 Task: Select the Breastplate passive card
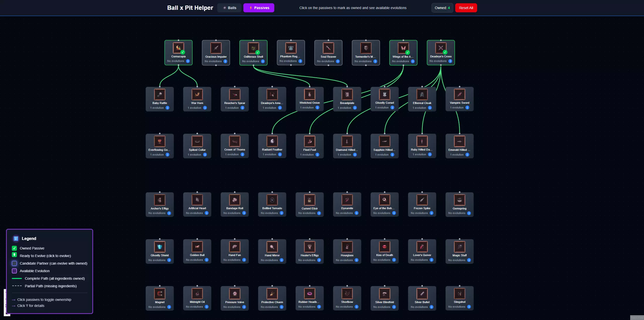click(347, 99)
